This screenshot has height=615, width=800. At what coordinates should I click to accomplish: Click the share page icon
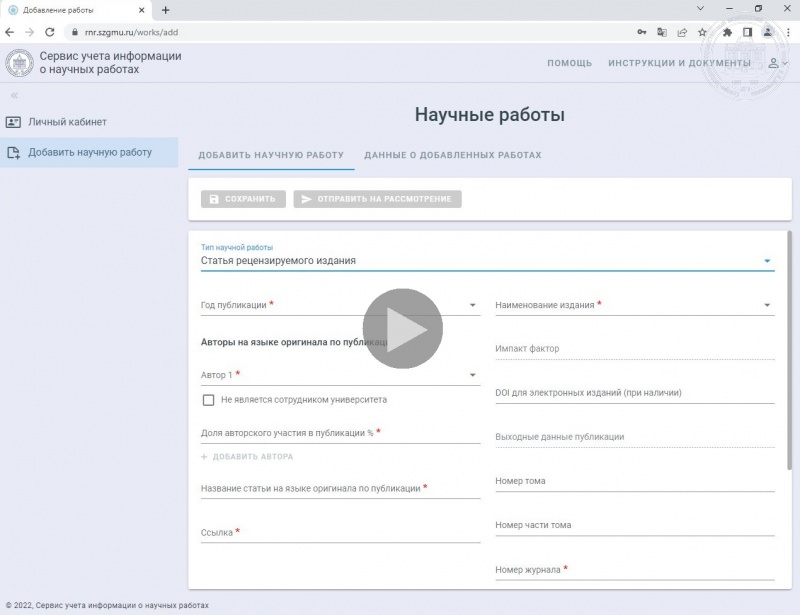(x=682, y=32)
